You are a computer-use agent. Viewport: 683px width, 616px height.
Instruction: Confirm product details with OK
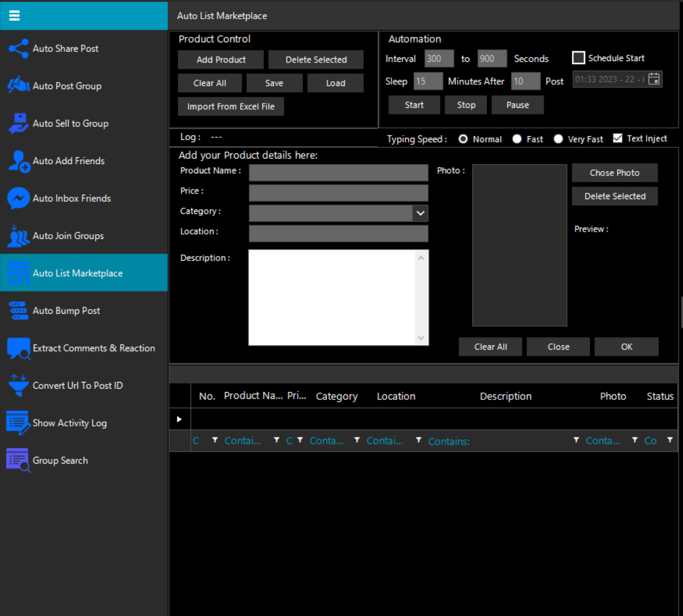626,347
